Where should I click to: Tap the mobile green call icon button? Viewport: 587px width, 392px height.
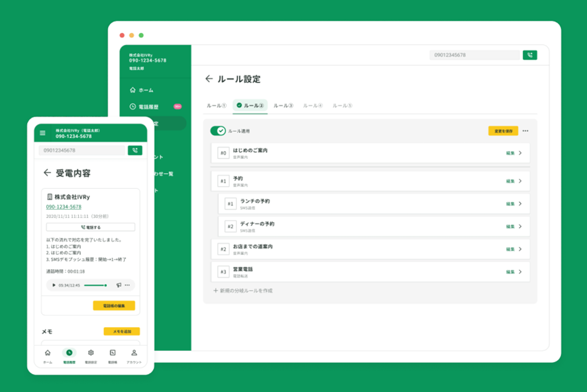[x=134, y=150]
